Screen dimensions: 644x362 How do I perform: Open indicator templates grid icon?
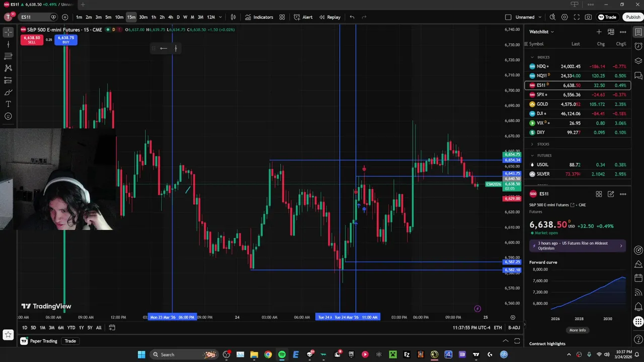pyautogui.click(x=282, y=17)
